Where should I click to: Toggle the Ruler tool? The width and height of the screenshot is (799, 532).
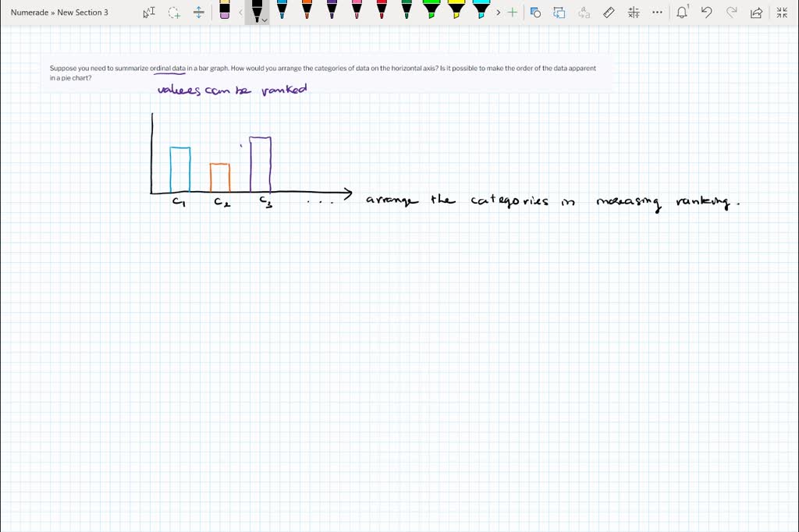click(609, 12)
